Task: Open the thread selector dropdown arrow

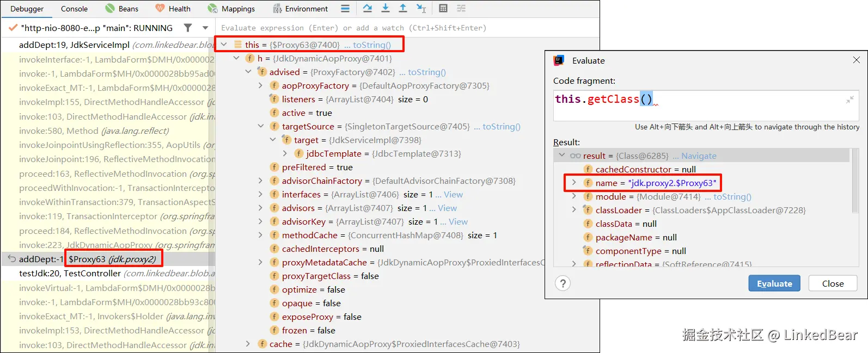Action: click(x=205, y=28)
